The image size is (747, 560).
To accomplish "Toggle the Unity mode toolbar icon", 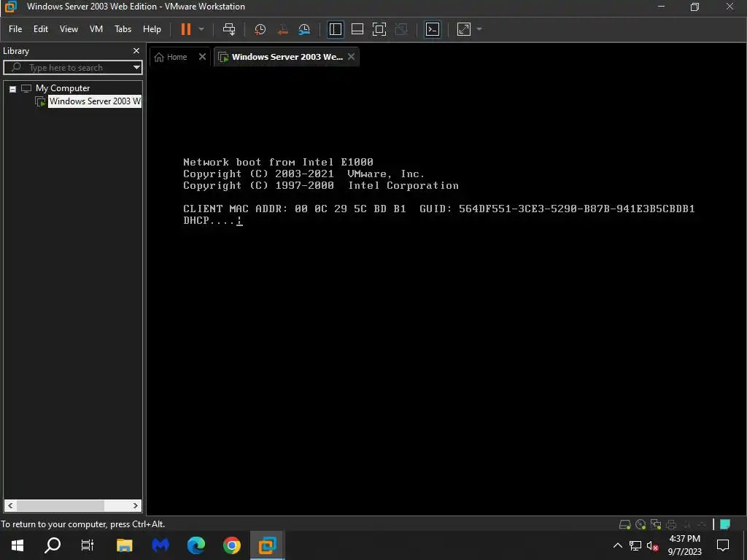I will click(402, 29).
